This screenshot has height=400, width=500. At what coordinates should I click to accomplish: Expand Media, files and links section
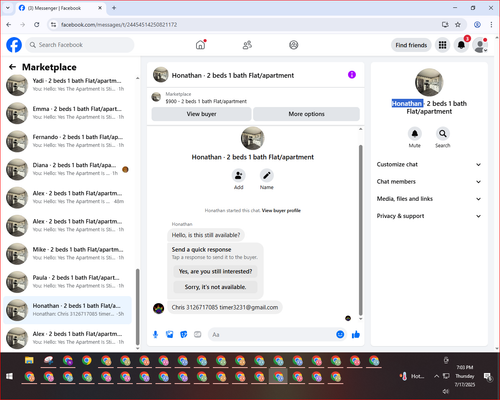[x=429, y=199]
